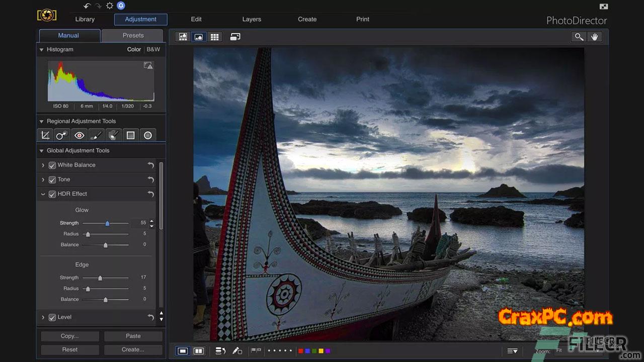Select the Adjustment Brush tool
This screenshot has height=362, width=644.
[97, 135]
